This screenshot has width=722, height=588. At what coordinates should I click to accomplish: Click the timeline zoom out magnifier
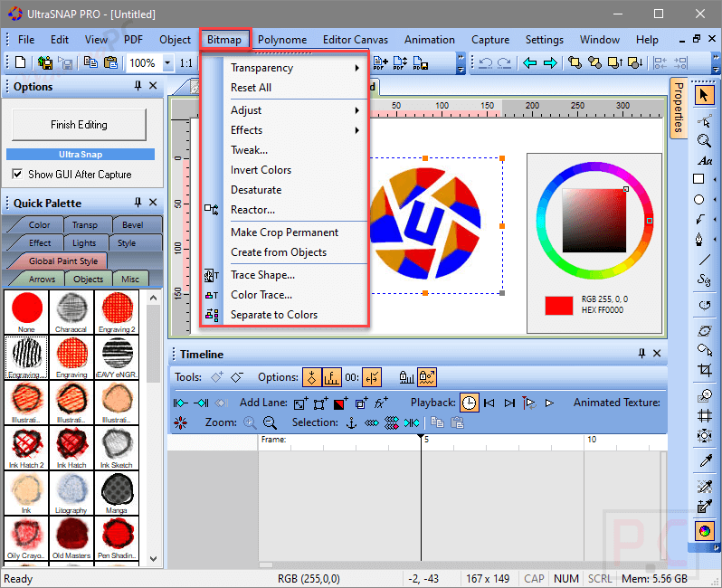pos(270,422)
